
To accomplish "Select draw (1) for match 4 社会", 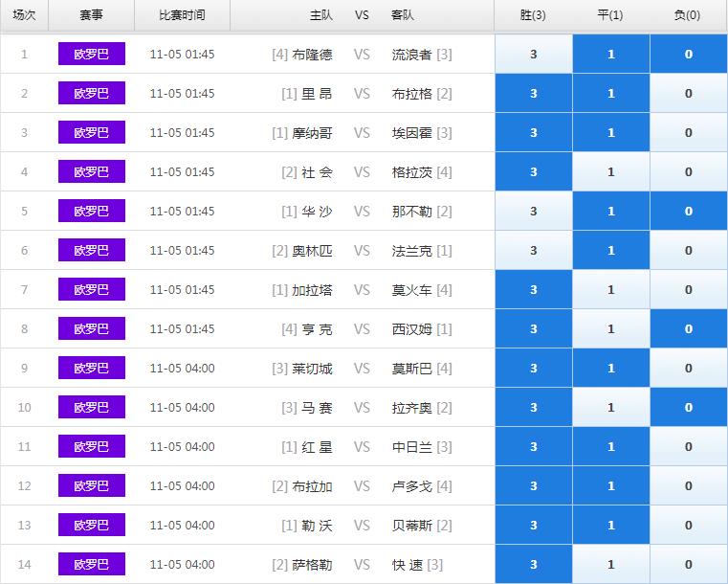I will 611,172.
